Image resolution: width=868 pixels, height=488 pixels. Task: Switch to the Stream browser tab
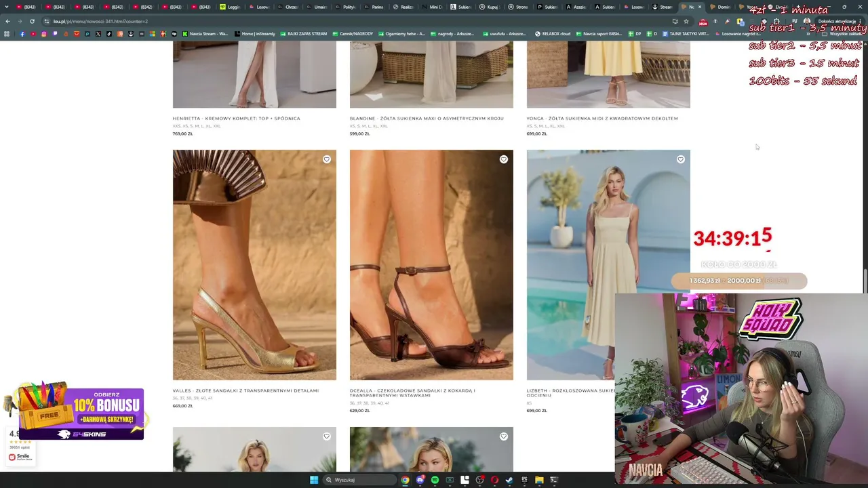663,7
